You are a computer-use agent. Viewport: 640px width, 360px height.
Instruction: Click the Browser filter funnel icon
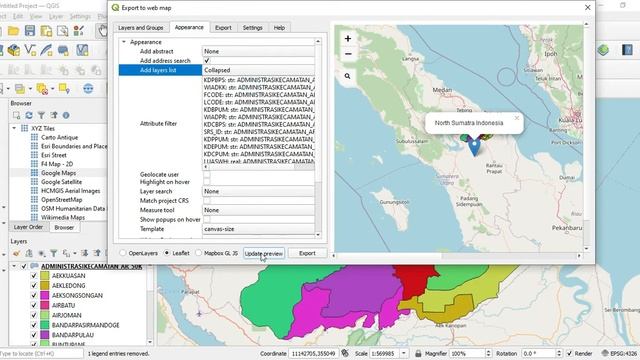click(x=41, y=116)
